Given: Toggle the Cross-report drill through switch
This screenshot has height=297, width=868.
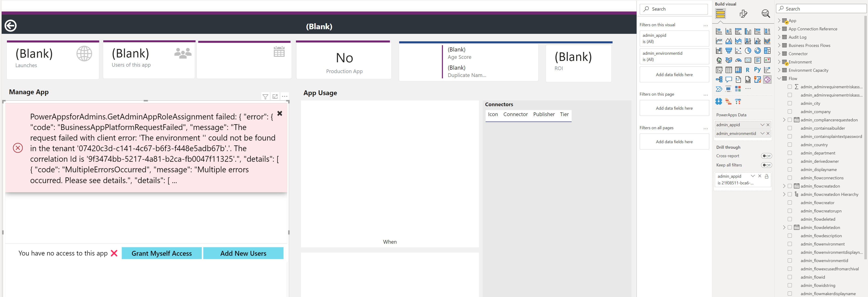Looking at the screenshot, I should [x=767, y=156].
